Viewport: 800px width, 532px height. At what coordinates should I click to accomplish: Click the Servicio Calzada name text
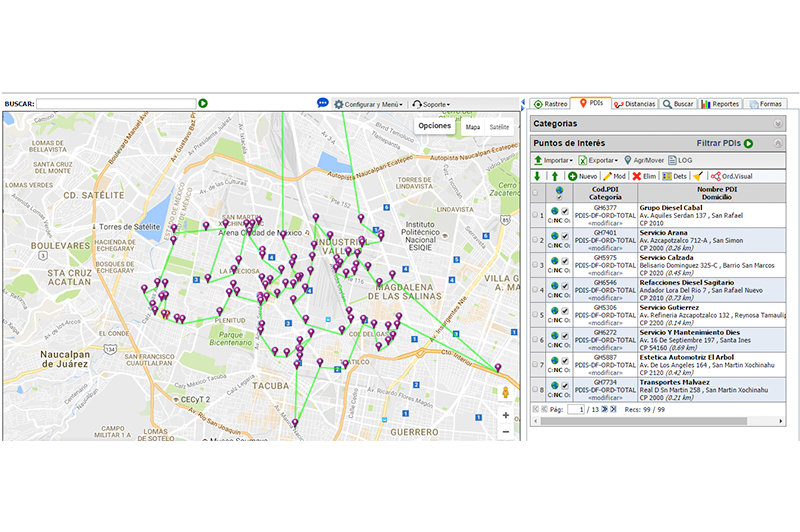[666, 258]
